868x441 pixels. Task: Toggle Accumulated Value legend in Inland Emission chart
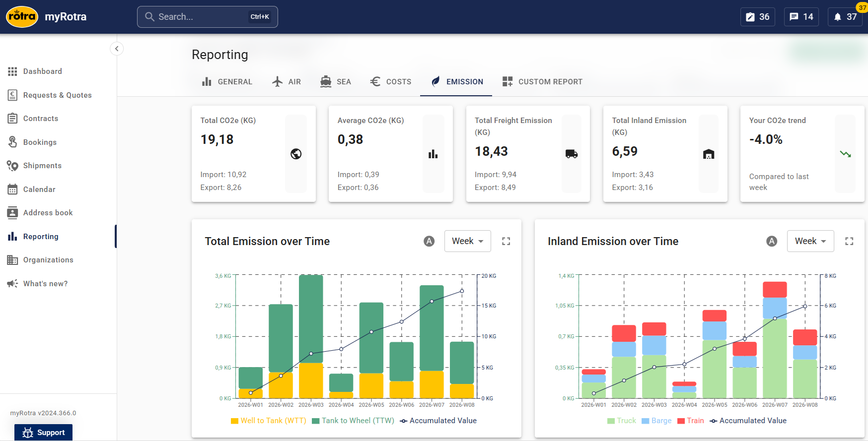(x=748, y=421)
